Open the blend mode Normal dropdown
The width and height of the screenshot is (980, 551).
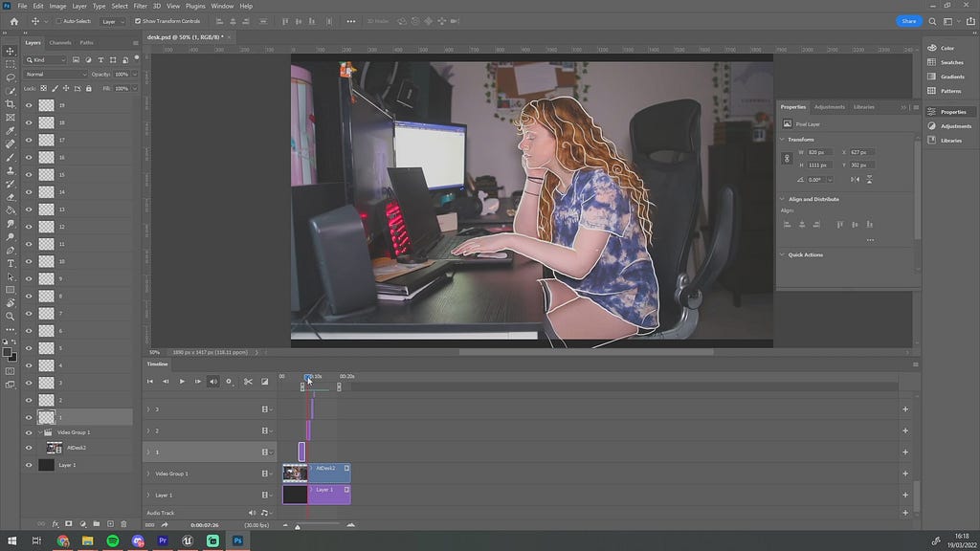point(55,75)
